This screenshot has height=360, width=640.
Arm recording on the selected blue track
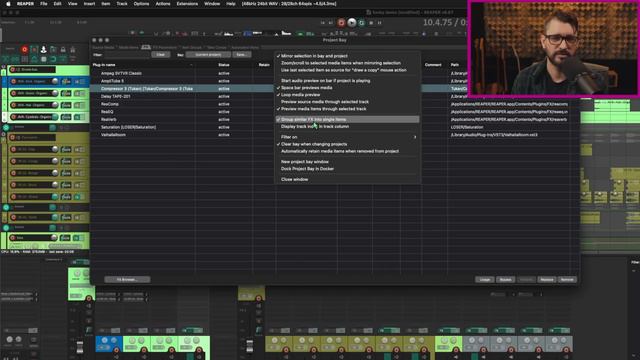13,81
